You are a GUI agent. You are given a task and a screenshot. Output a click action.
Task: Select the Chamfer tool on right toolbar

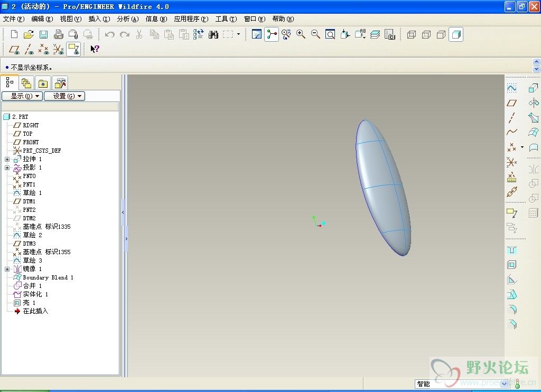coord(512,324)
